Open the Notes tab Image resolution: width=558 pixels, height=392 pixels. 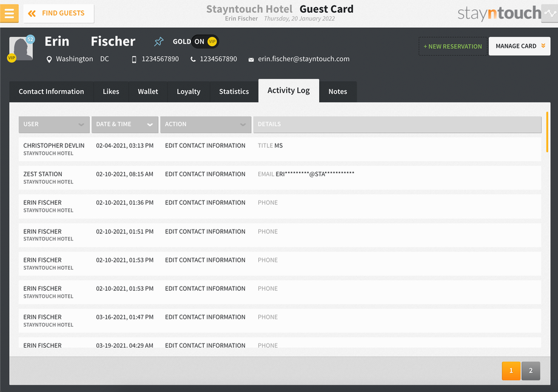tap(338, 91)
